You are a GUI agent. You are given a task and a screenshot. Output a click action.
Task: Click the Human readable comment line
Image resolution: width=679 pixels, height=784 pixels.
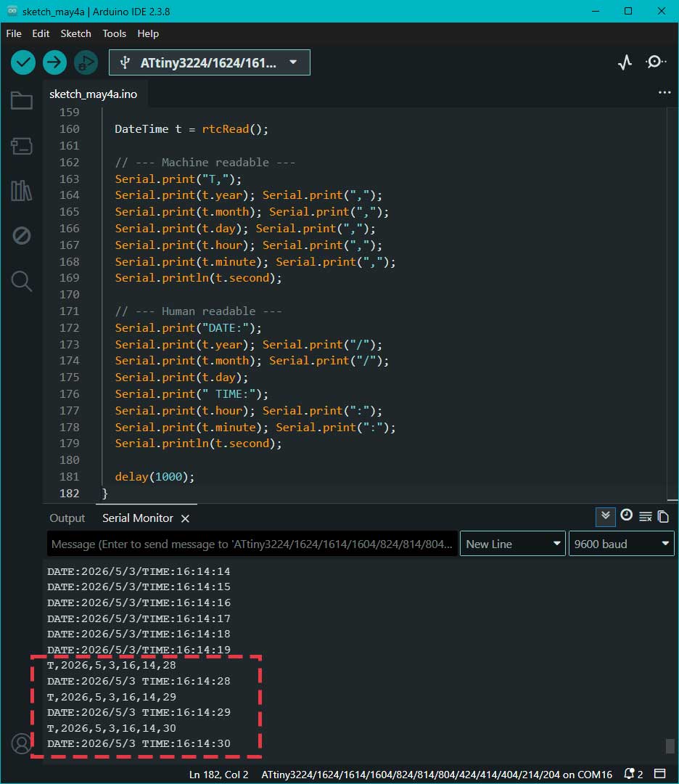[x=198, y=311]
